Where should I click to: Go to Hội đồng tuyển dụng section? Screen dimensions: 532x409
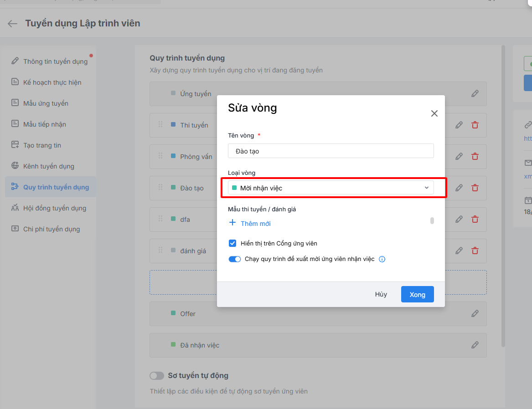[x=54, y=208]
